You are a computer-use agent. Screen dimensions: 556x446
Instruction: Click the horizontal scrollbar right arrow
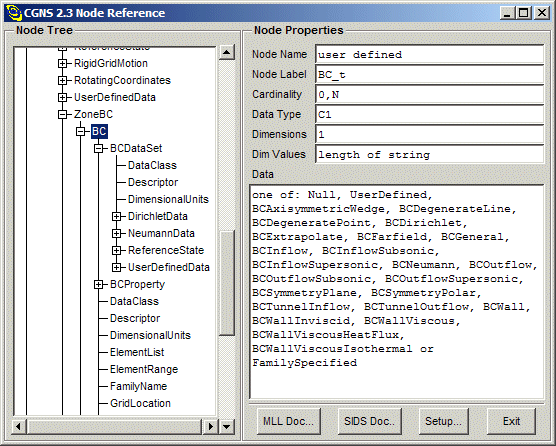[x=211, y=426]
